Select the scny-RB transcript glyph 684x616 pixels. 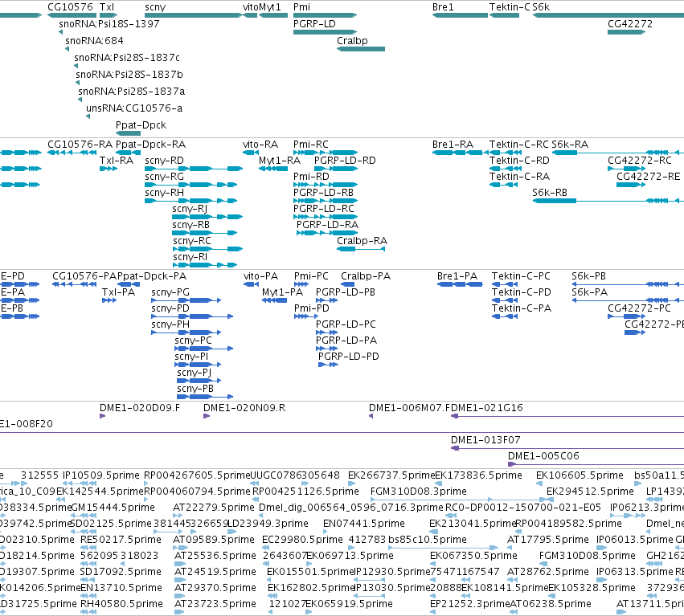point(205,233)
